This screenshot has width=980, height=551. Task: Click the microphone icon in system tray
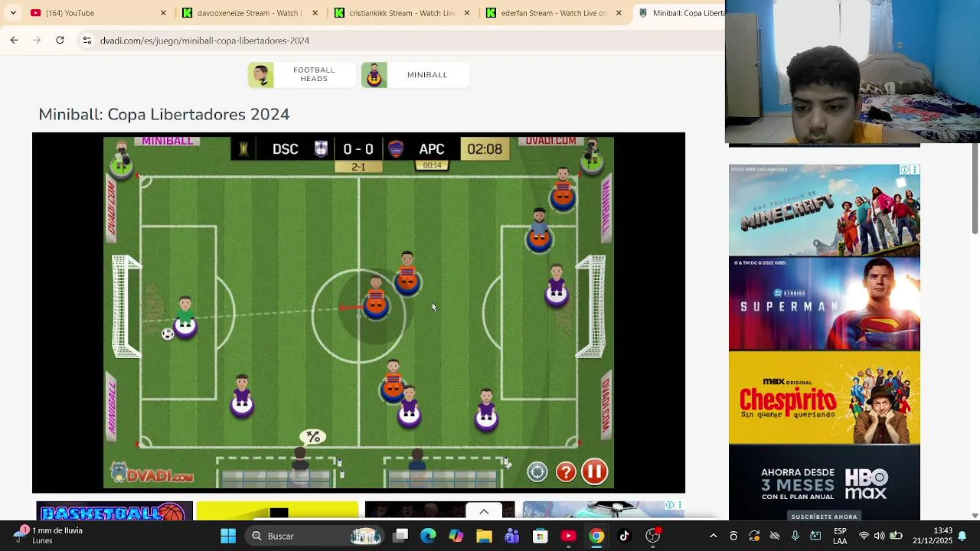[795, 536]
